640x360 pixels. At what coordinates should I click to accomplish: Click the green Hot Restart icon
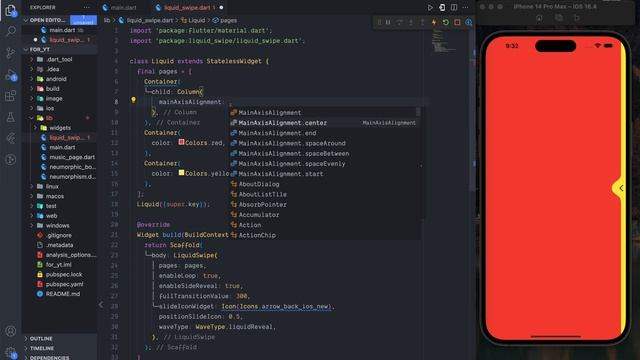446,22
